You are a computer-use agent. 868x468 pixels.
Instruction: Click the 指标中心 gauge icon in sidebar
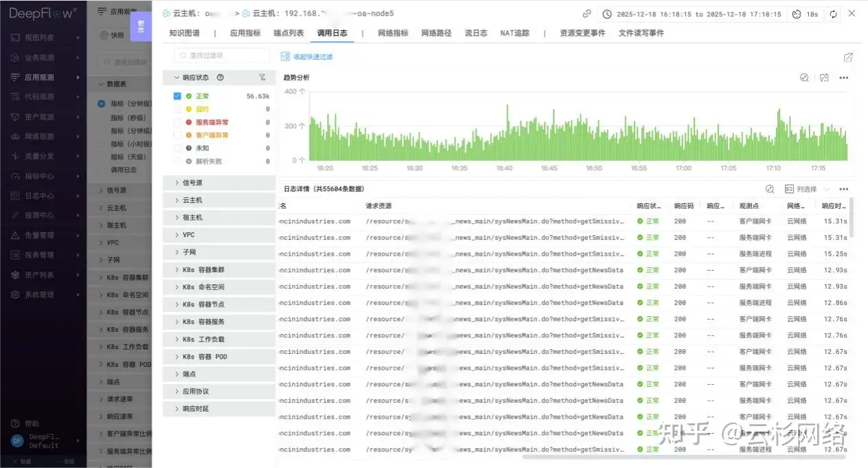[15, 176]
